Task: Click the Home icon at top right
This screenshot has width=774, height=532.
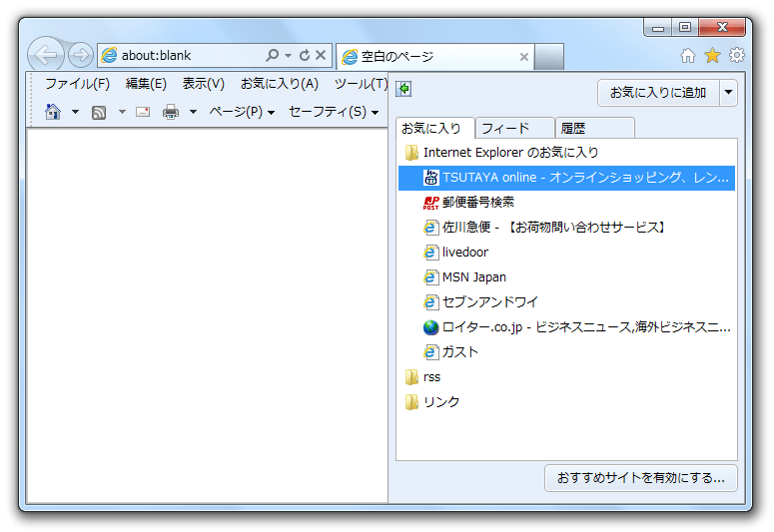Action: (688, 55)
